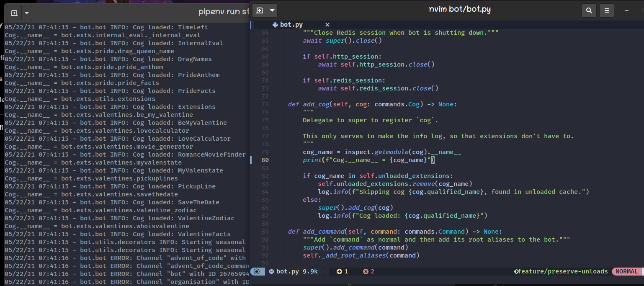Image resolution: width=644 pixels, height=286 pixels.
Task: Open search in the nvim terminal header
Action: click(x=589, y=10)
